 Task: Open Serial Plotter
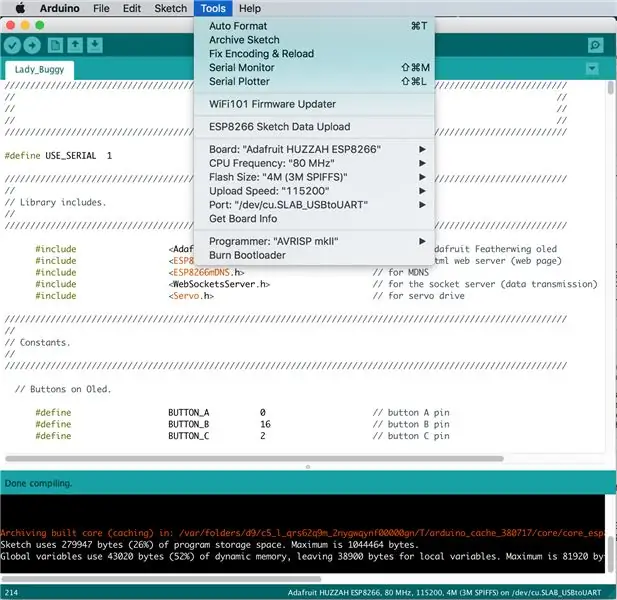315,81
